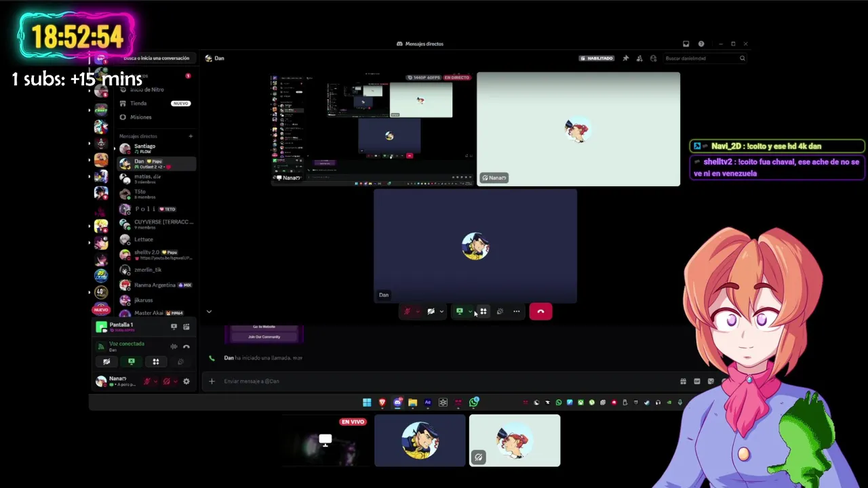
Task: Open WhatsApp in Windows taskbar
Action: pos(474,403)
